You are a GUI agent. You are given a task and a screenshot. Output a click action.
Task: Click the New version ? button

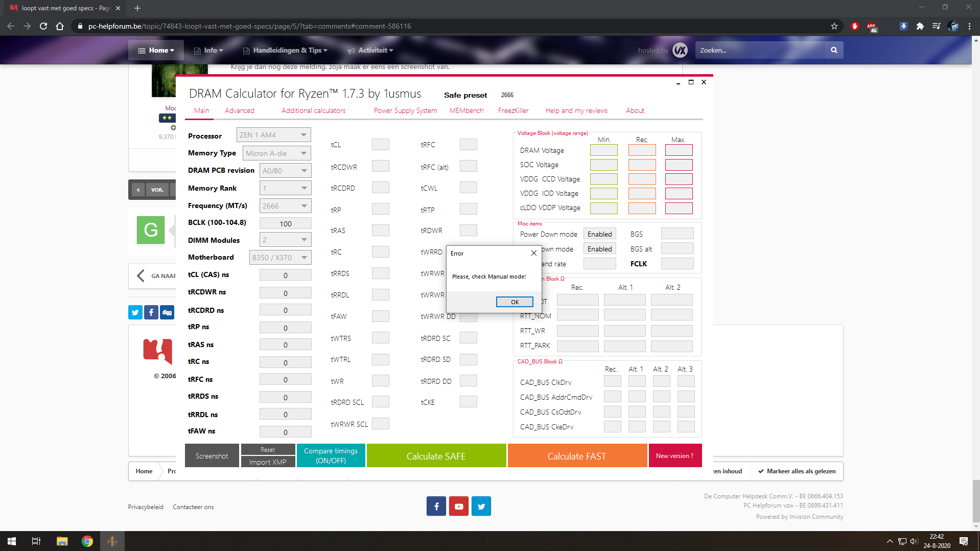click(675, 455)
